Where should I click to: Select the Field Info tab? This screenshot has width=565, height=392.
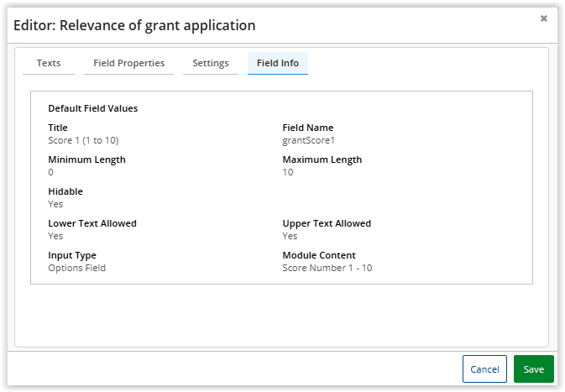point(277,63)
